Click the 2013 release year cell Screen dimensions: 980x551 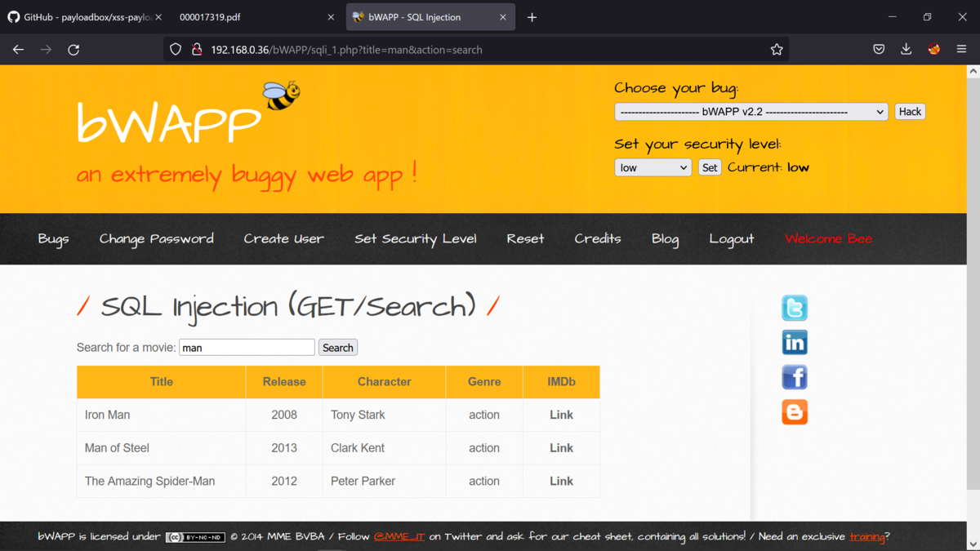(284, 448)
